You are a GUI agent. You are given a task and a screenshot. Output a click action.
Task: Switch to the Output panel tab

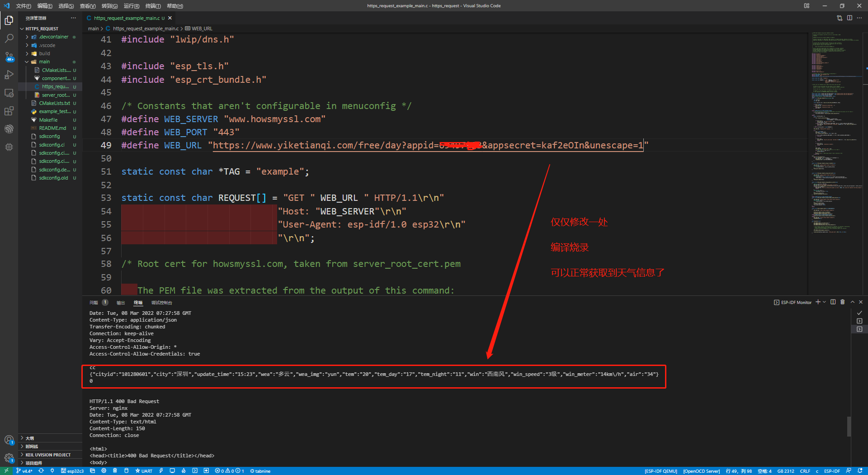(121, 302)
